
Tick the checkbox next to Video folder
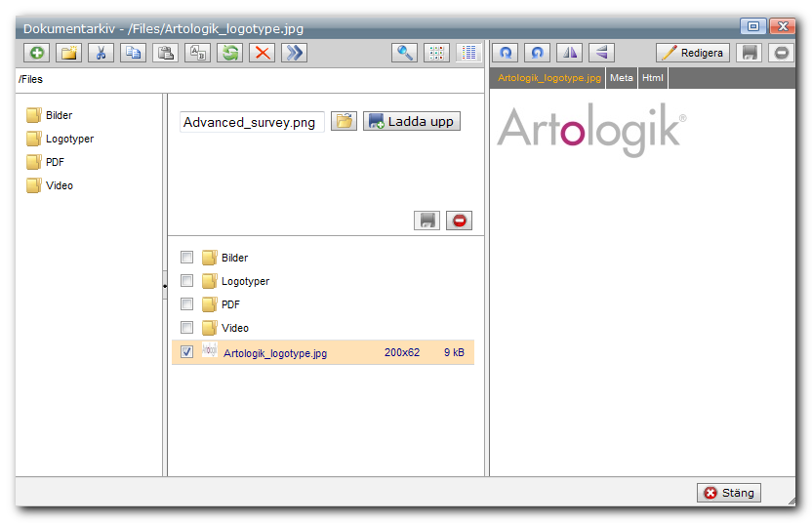[187, 327]
